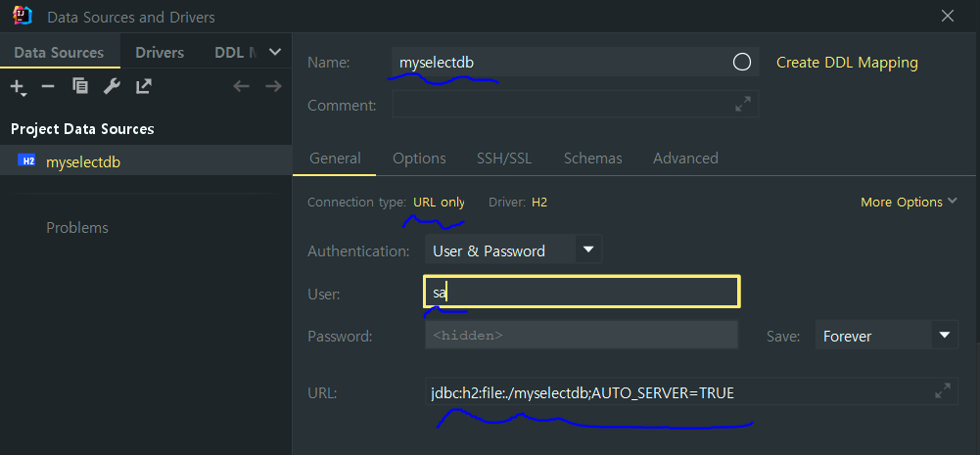The width and height of the screenshot is (980, 455).
Task: Show hidden tabs via the chevron dropdown
Action: (275, 52)
